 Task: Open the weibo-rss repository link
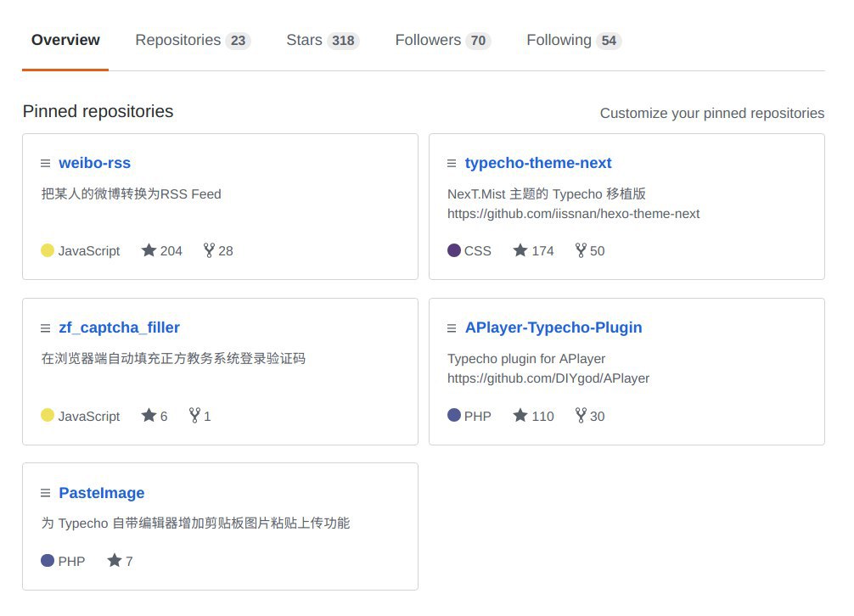pyautogui.click(x=94, y=163)
